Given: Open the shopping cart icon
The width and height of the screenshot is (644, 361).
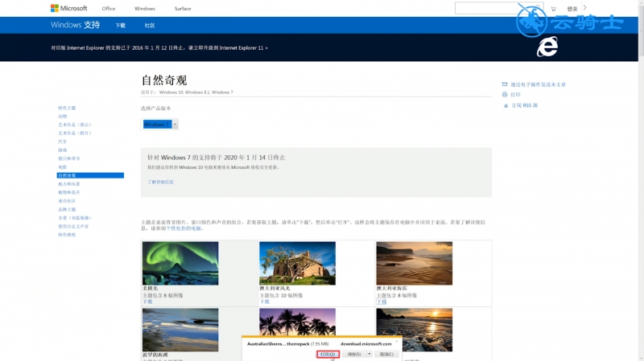Looking at the screenshot, I should pyautogui.click(x=553, y=9).
